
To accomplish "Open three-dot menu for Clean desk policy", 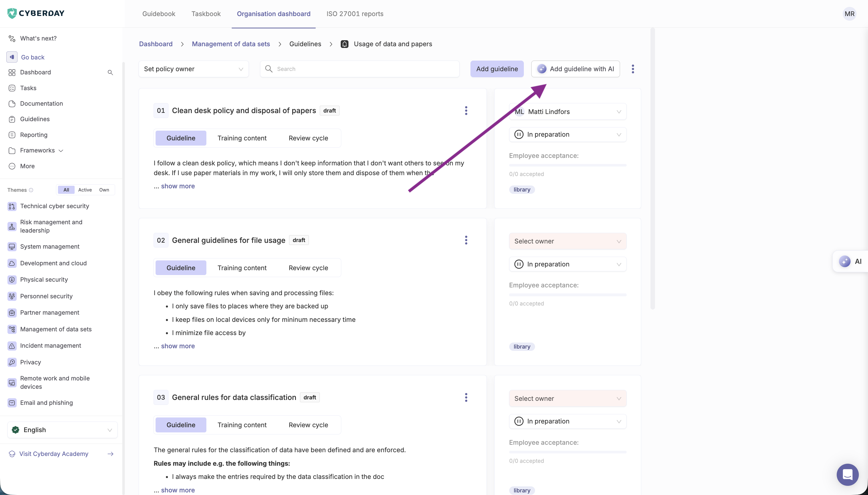I will (466, 111).
